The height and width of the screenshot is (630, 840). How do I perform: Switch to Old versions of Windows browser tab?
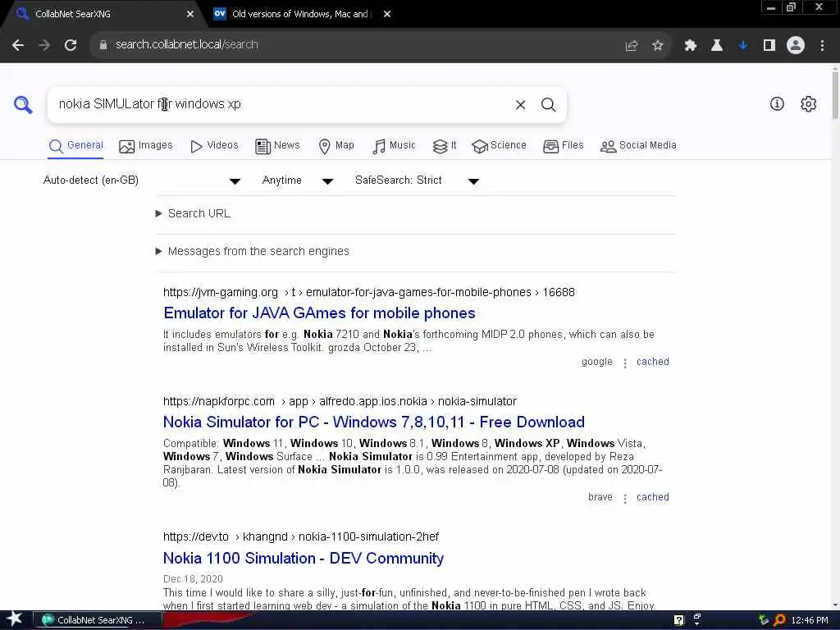click(300, 15)
